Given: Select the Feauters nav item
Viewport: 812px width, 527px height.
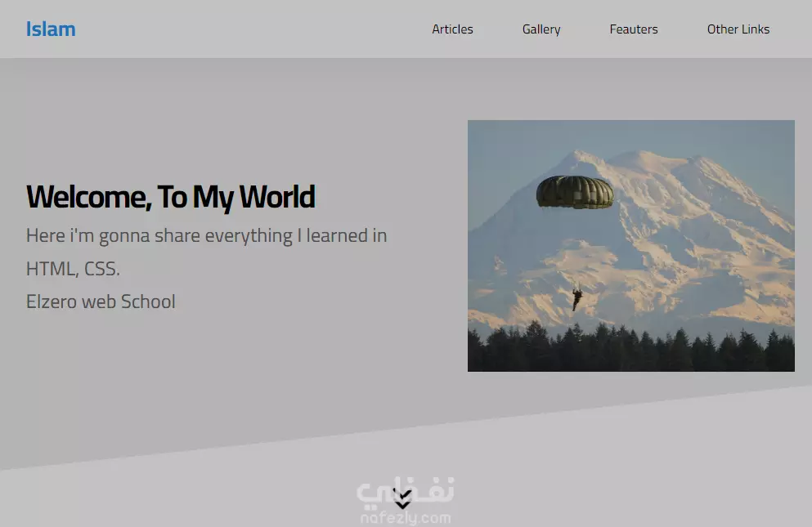Looking at the screenshot, I should tap(633, 29).
